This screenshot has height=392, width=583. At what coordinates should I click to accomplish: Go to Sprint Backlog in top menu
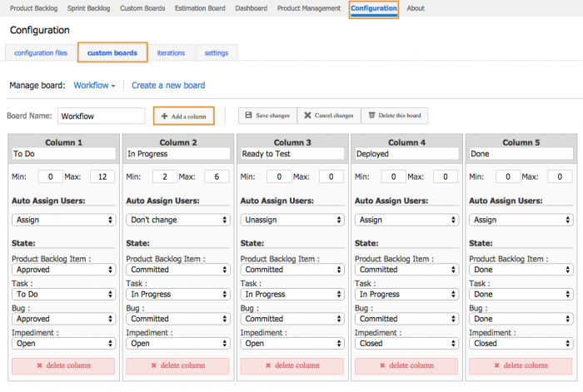(89, 8)
